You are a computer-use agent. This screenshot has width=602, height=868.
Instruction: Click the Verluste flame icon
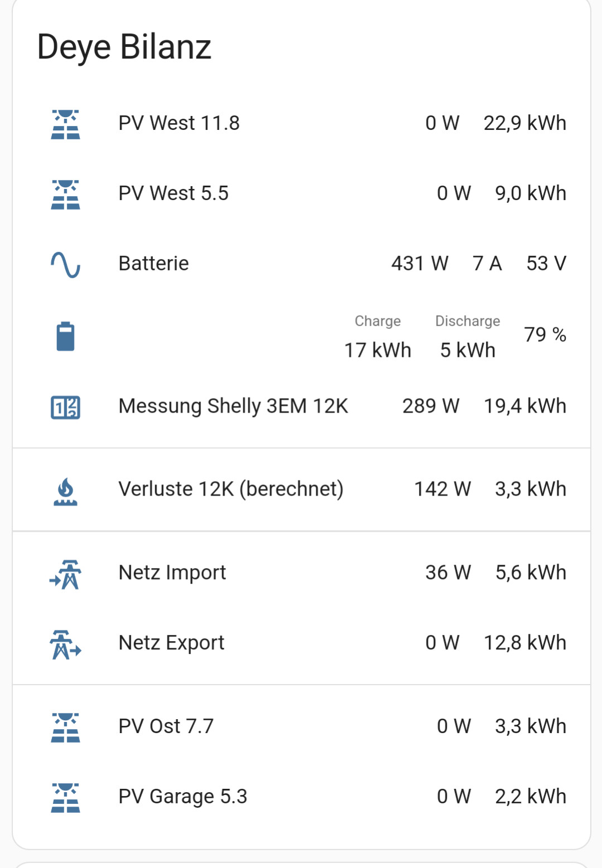pos(65,491)
